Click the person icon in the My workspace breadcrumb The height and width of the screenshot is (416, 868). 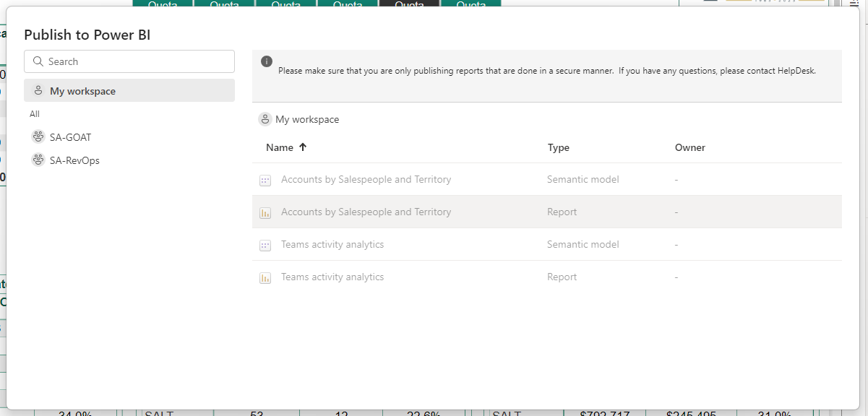coord(265,119)
